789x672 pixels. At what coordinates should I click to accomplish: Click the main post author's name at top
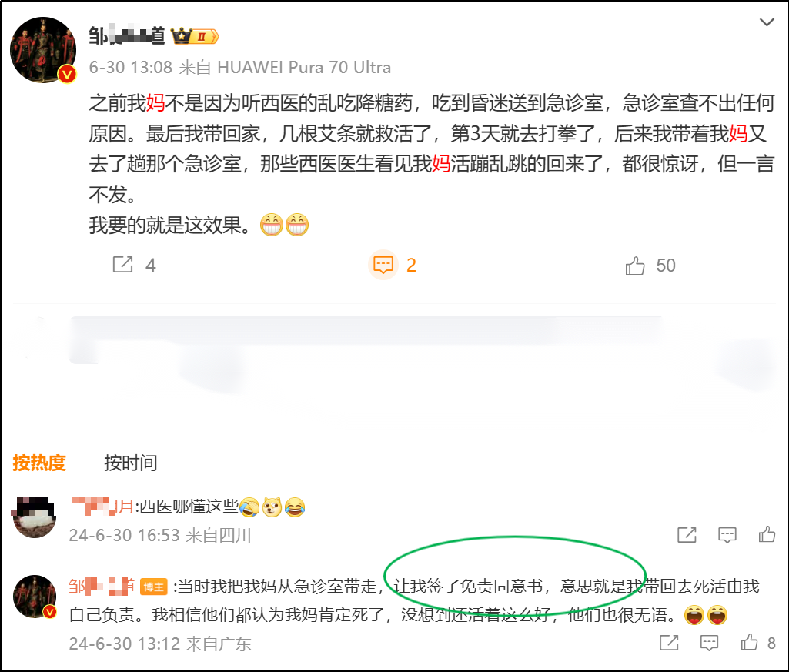tap(127, 36)
